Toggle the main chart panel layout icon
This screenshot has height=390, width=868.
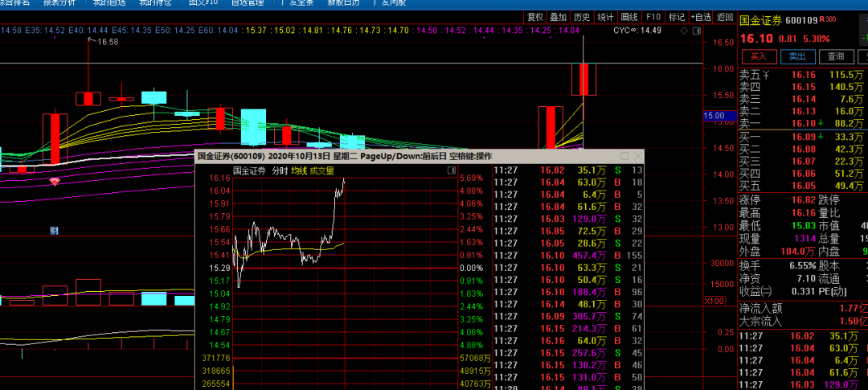point(696,31)
